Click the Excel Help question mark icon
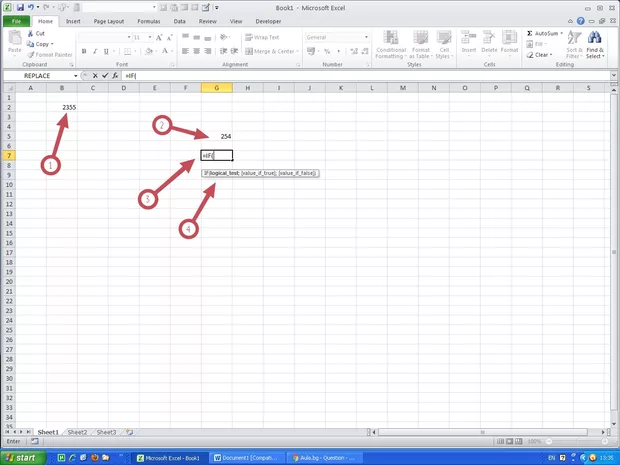The width and height of the screenshot is (620, 465). 580,21
